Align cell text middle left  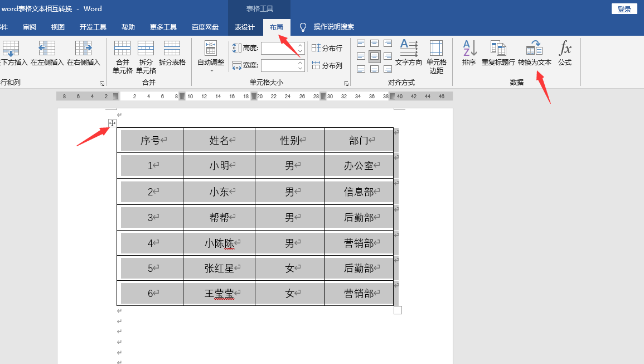[361, 56]
